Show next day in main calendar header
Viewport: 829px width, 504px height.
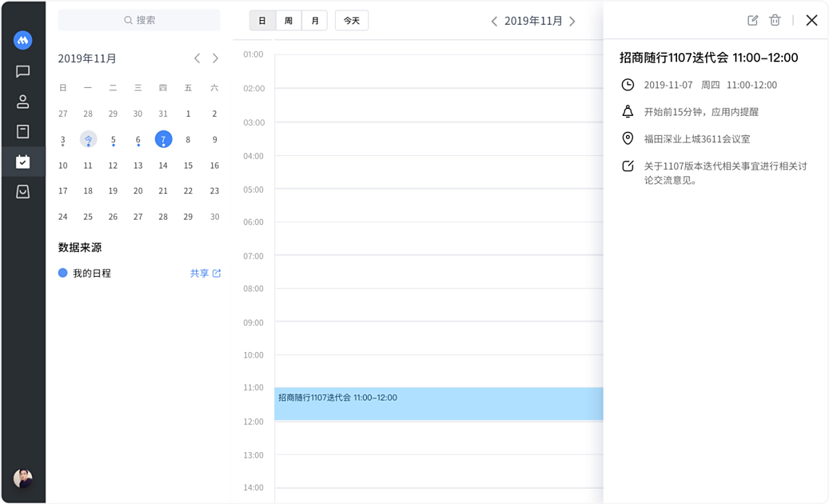[572, 21]
